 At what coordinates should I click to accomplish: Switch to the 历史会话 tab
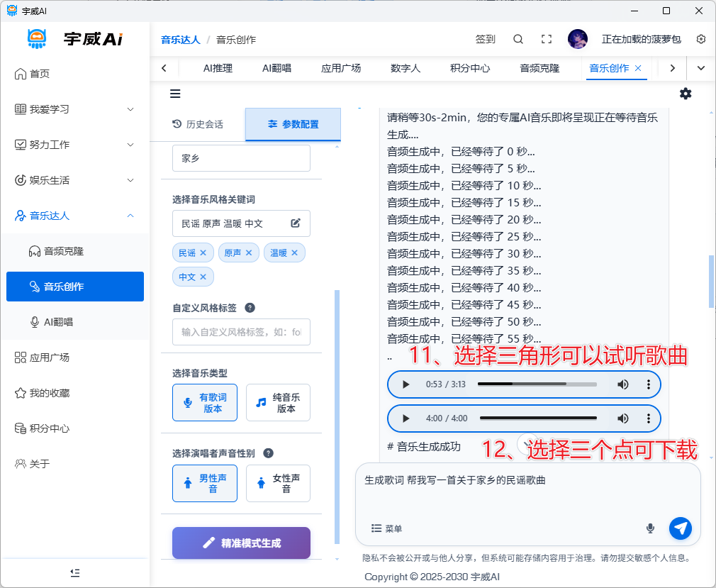[198, 124]
